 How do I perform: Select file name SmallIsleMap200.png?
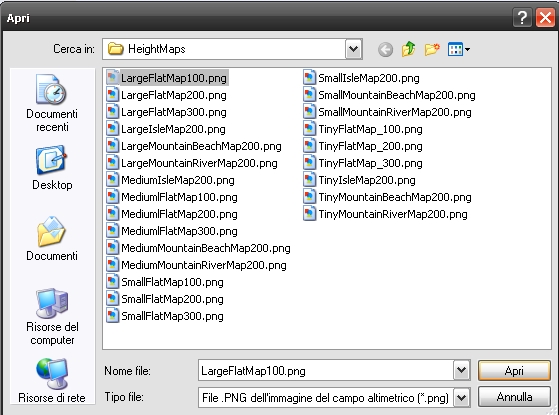tap(369, 78)
